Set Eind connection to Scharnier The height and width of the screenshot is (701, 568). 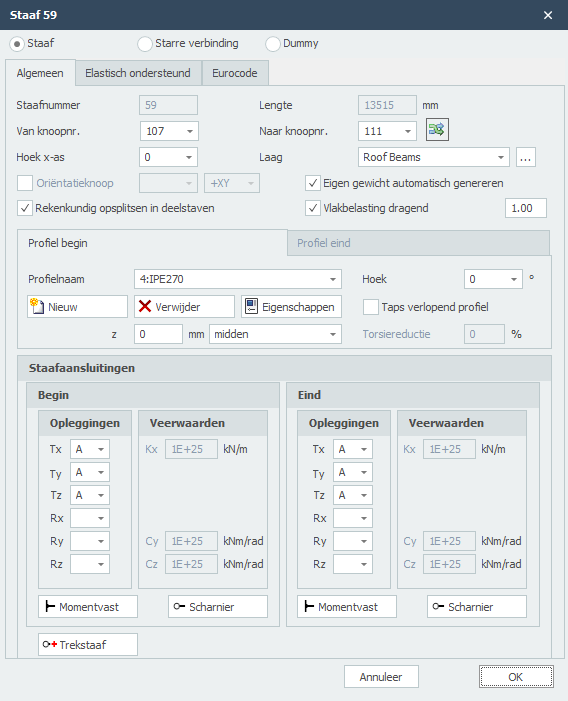477,607
